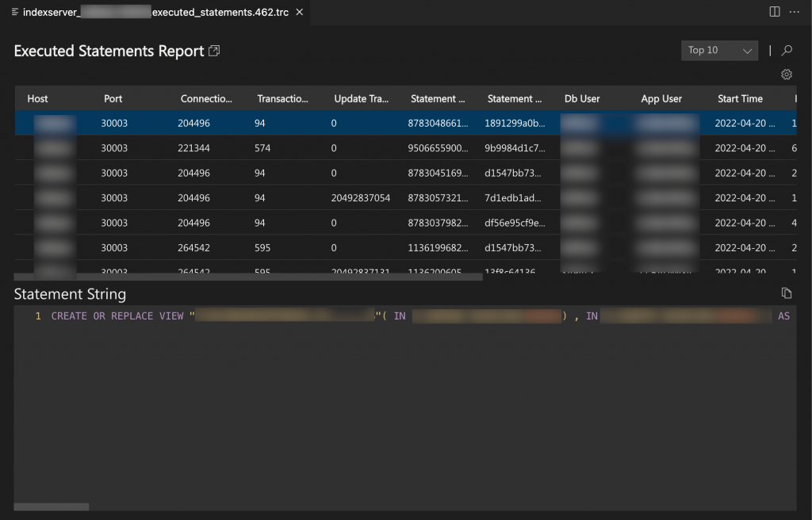This screenshot has height=520, width=812.
Task: Select row with connection 221344
Action: click(x=405, y=147)
